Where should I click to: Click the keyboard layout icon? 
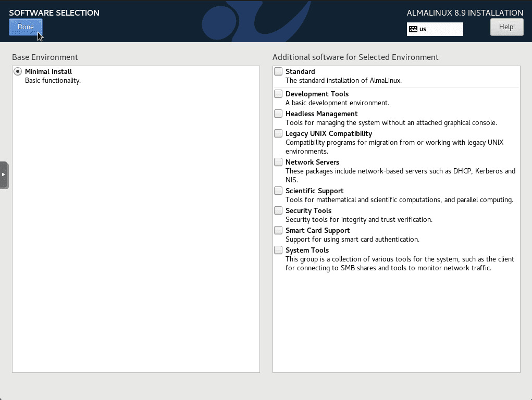coord(413,29)
